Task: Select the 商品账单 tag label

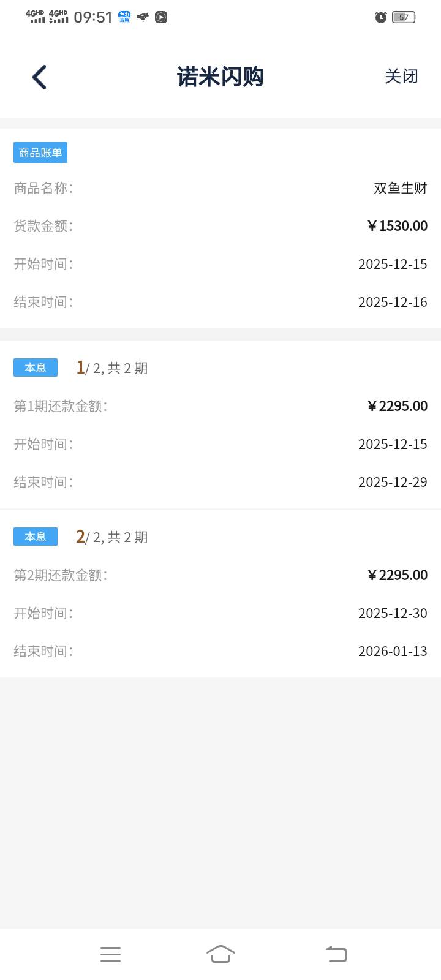Action: pyautogui.click(x=40, y=153)
